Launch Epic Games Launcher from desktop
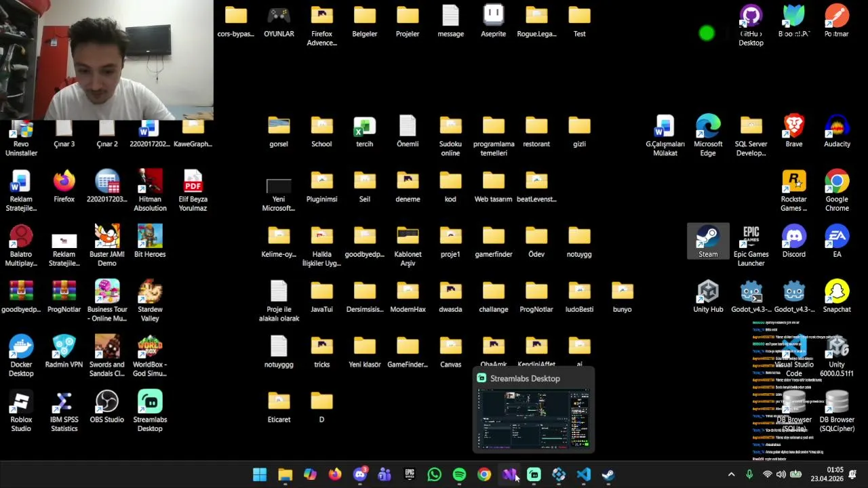868x488 pixels. pos(751,245)
